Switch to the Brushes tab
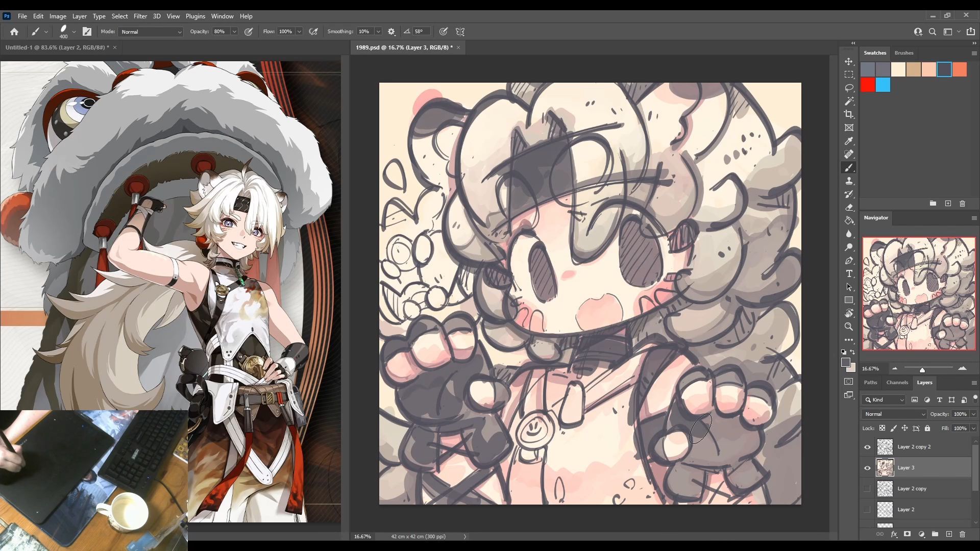The image size is (980, 551). tap(903, 53)
